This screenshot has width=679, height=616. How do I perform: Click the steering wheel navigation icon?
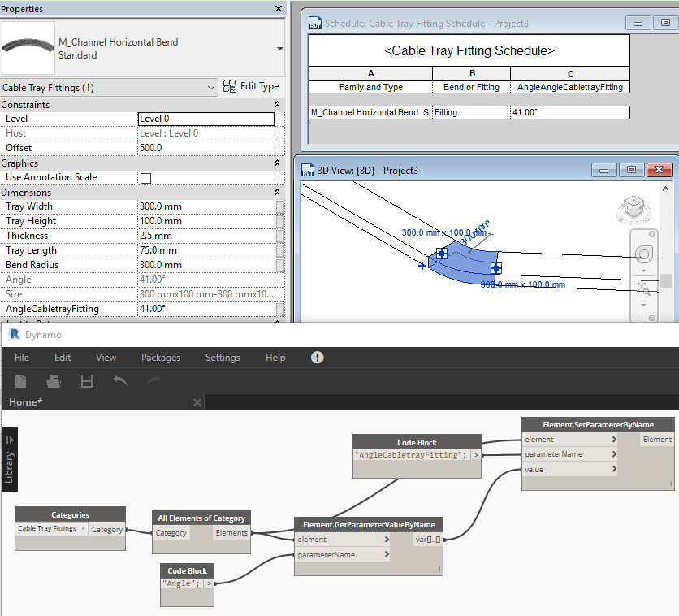click(x=644, y=254)
